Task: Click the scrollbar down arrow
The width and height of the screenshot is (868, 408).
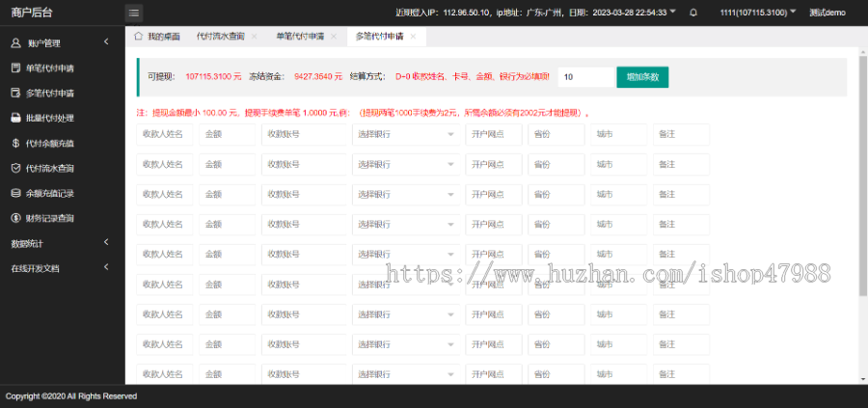Action: 863,379
